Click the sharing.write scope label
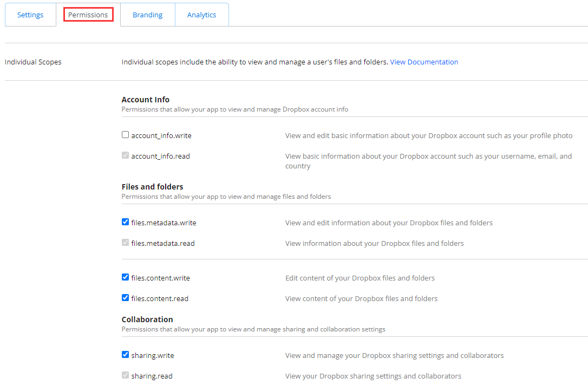This screenshot has height=391, width=588. click(153, 355)
